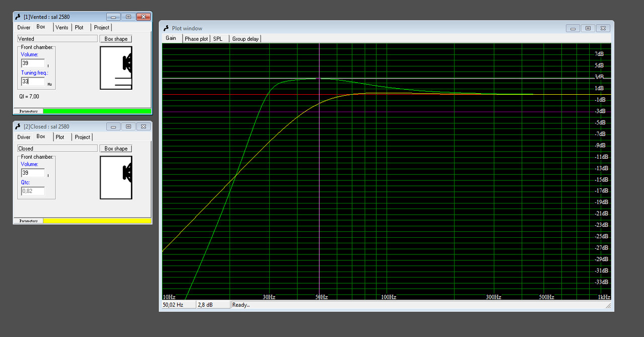
Task: Click the app icon in the Vented title bar
Action: [19, 17]
